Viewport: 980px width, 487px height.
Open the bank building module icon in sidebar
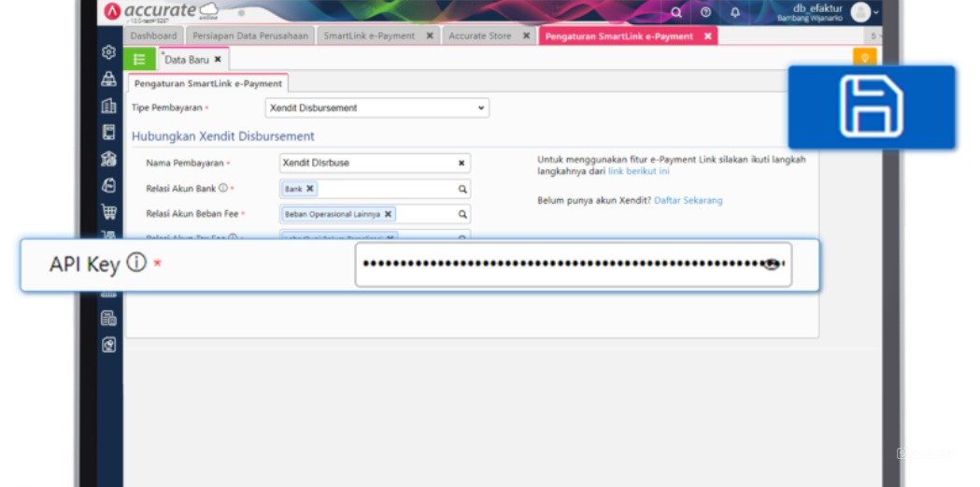coord(108,159)
